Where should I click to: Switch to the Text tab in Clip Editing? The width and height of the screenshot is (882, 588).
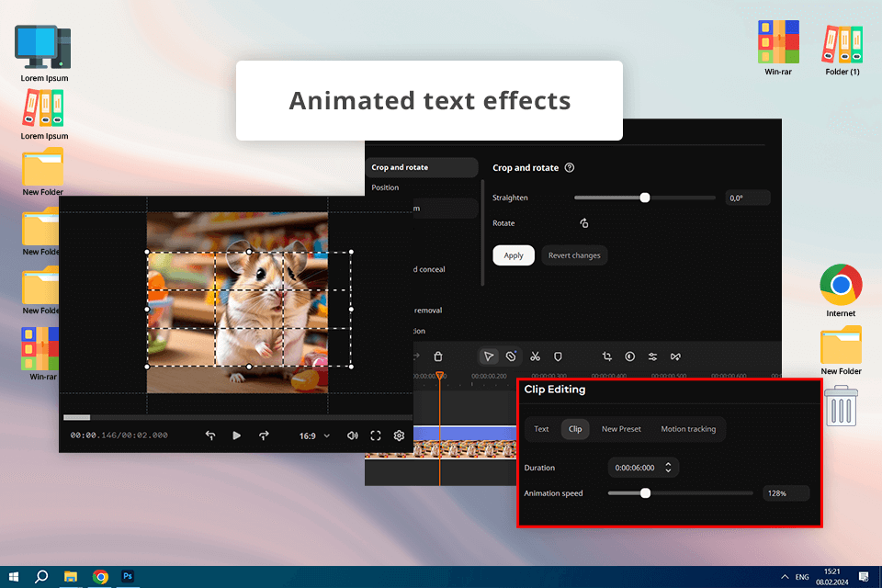point(541,429)
